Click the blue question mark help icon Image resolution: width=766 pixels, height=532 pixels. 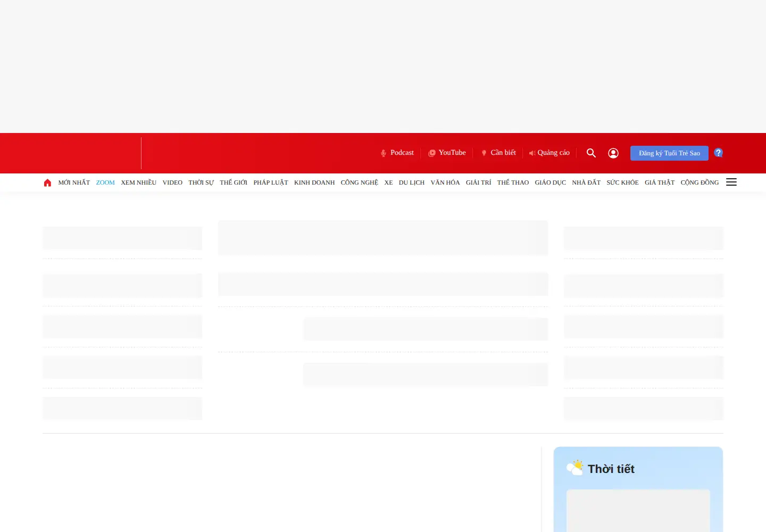click(x=718, y=153)
